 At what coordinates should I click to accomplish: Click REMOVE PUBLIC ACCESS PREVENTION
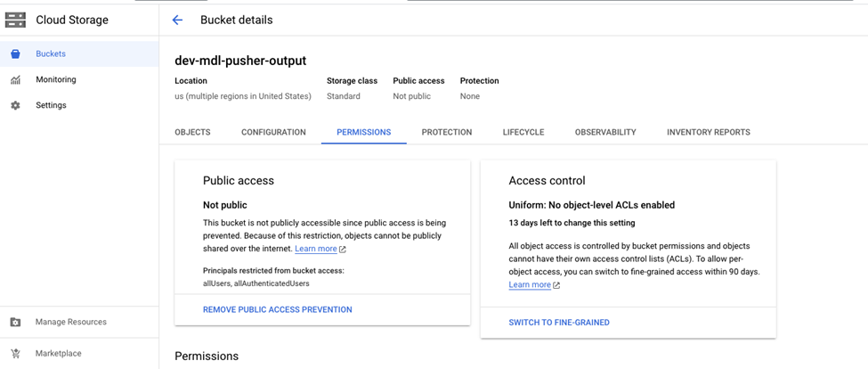tap(278, 309)
